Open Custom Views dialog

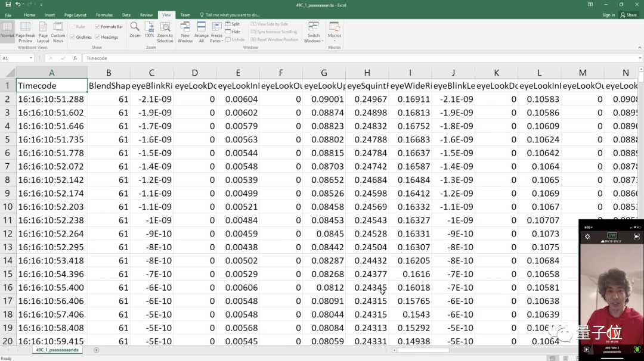[x=58, y=32]
